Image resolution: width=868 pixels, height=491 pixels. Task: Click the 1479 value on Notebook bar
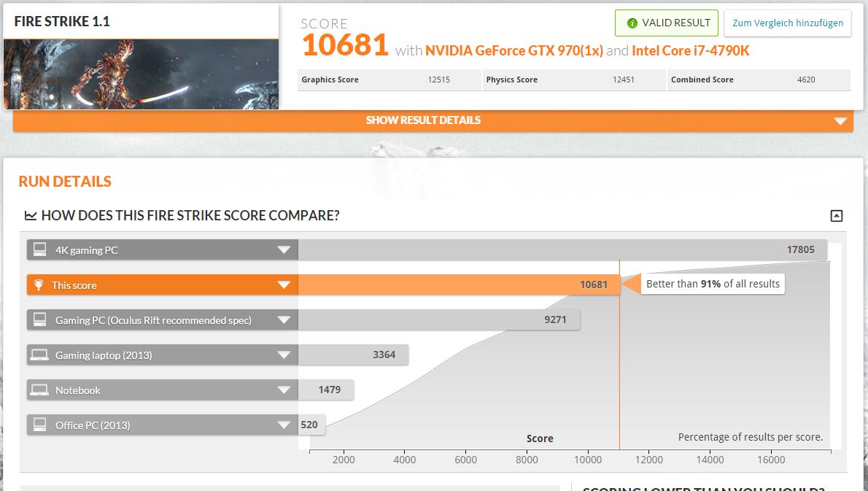(x=330, y=390)
